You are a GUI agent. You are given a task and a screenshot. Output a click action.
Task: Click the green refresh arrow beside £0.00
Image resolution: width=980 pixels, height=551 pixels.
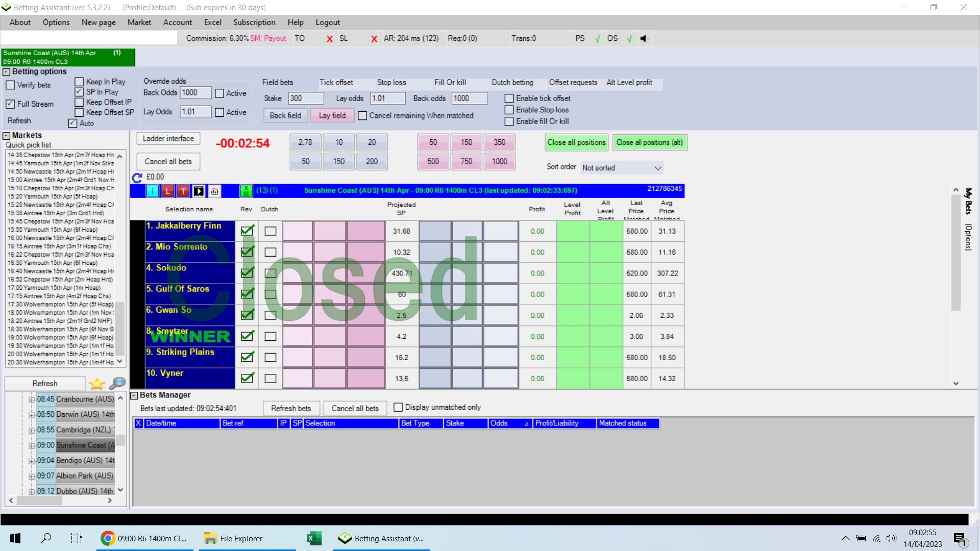tap(136, 178)
